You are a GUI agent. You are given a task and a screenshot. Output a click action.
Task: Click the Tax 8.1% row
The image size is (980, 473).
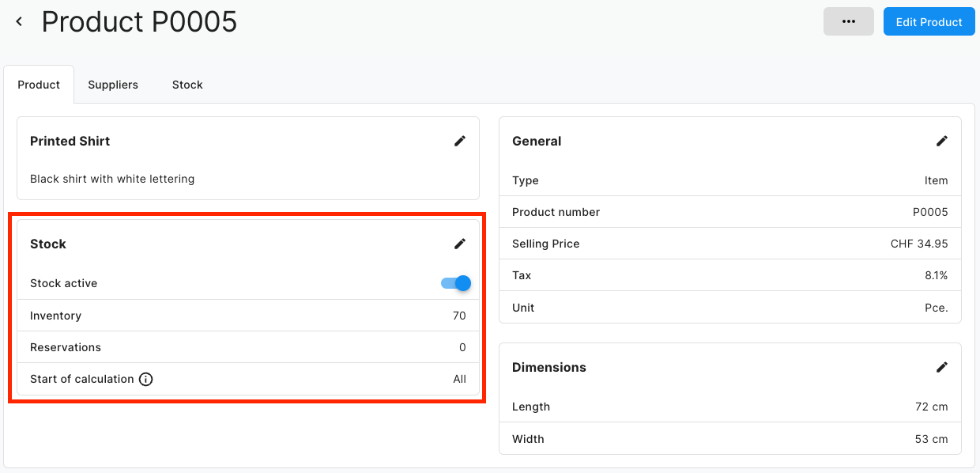tap(730, 275)
